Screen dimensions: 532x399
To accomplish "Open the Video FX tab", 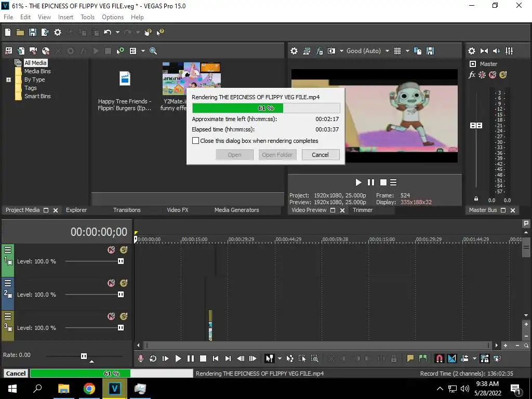I will (x=178, y=210).
